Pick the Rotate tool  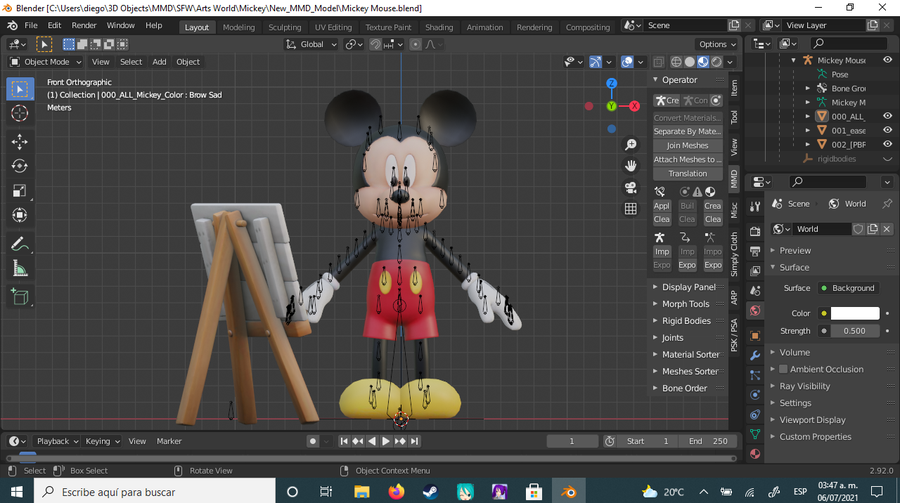click(x=20, y=166)
